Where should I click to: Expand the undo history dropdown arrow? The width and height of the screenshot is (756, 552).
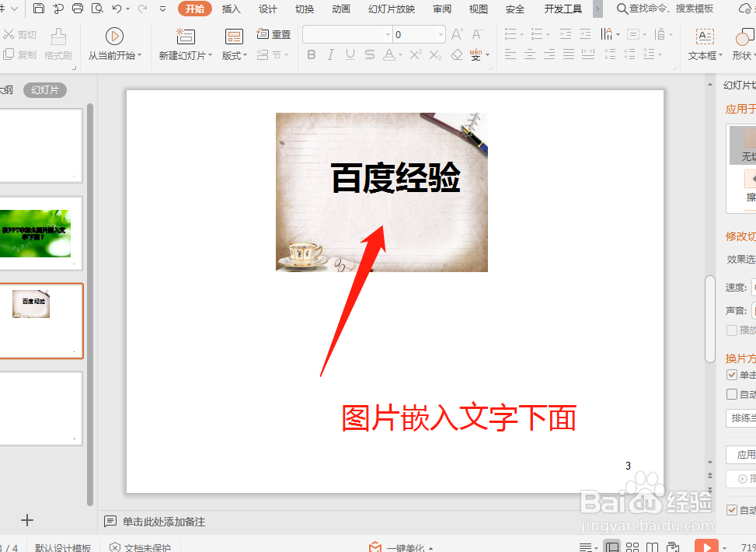tap(127, 9)
